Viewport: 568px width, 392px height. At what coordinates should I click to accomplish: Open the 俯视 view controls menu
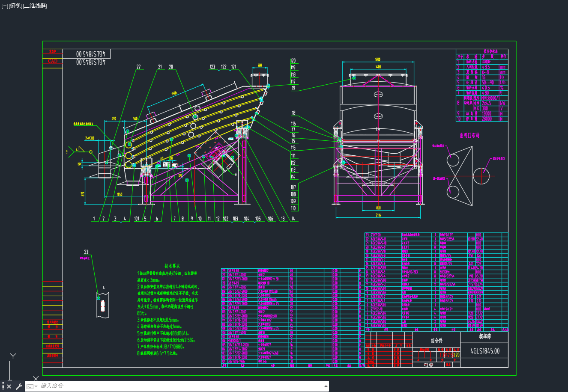pos(15,6)
